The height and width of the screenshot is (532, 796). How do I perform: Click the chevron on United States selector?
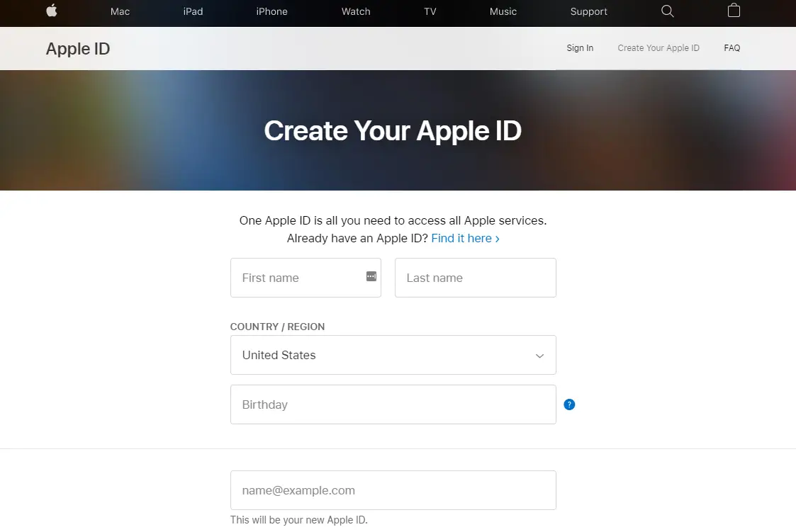pyautogui.click(x=539, y=356)
